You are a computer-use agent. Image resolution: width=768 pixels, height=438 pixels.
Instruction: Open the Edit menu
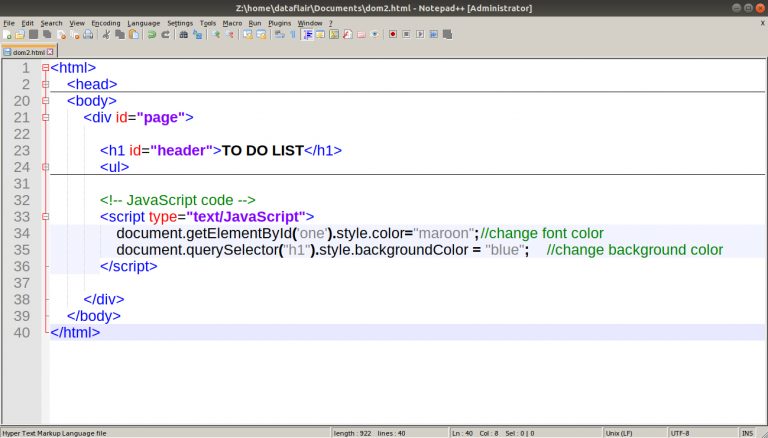27,23
